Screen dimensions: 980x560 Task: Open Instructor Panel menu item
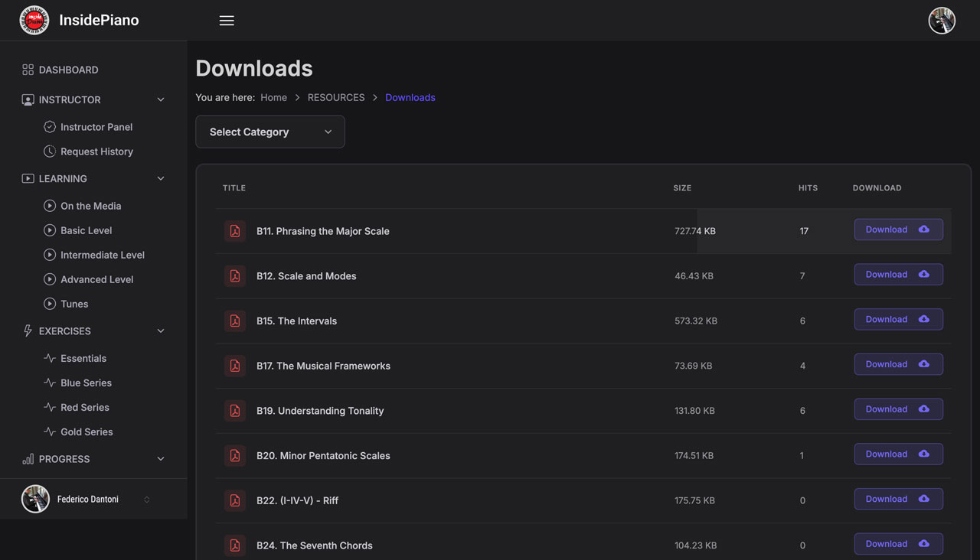(96, 127)
